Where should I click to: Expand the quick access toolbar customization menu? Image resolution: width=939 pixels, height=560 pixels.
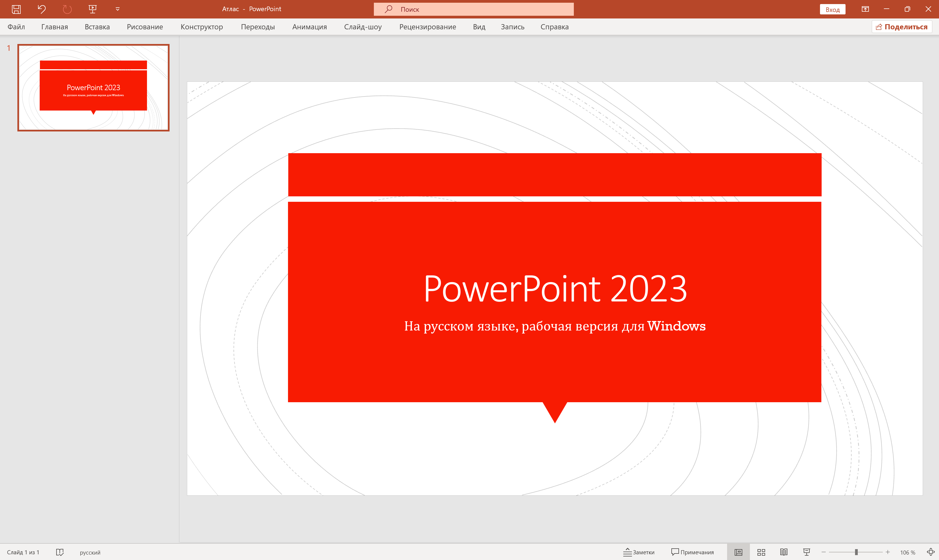(117, 9)
